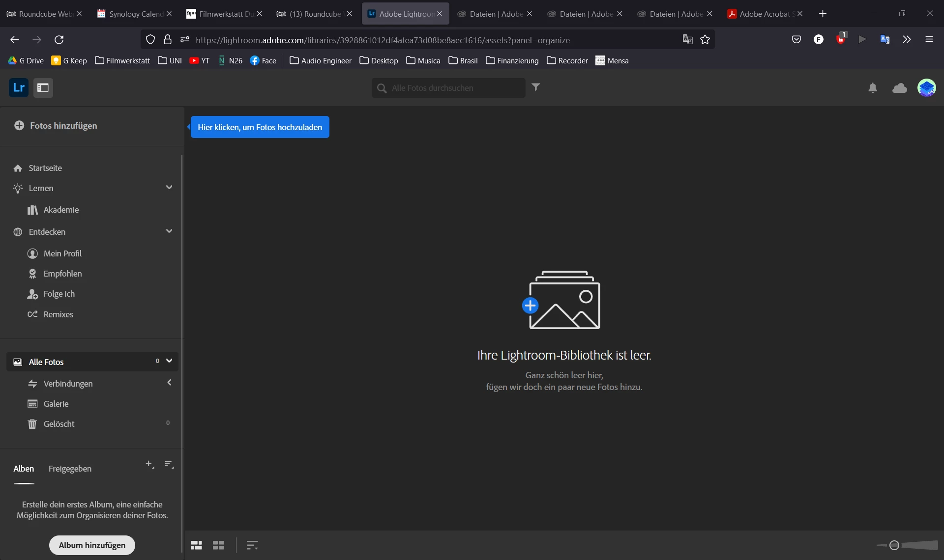Click the Lightroom Lr home logo
This screenshot has height=560, width=944.
[x=19, y=88]
